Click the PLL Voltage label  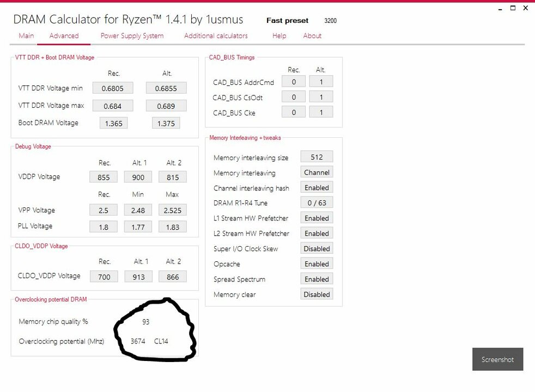coord(35,226)
